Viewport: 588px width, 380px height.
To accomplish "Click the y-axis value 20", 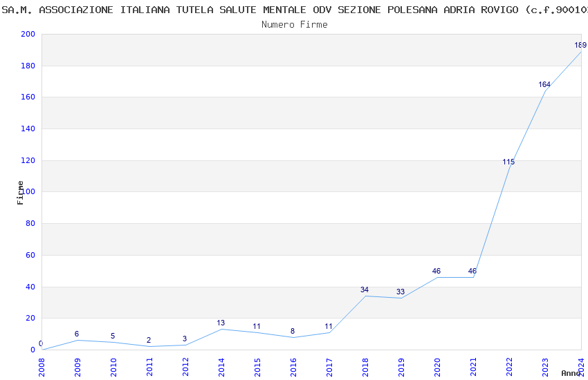I will [x=30, y=319].
